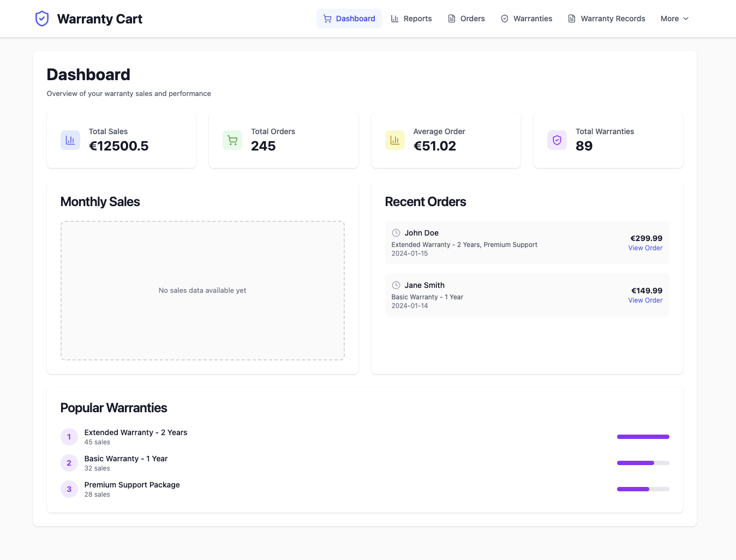Click the Total Warranties purple shield icon
Screen dimensions: 736x560
coord(557,140)
